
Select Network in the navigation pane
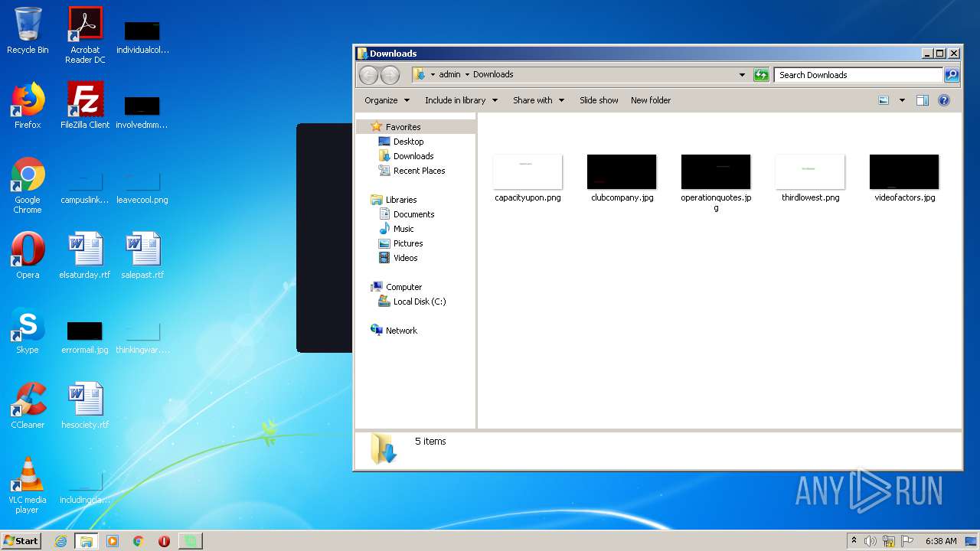401,331
